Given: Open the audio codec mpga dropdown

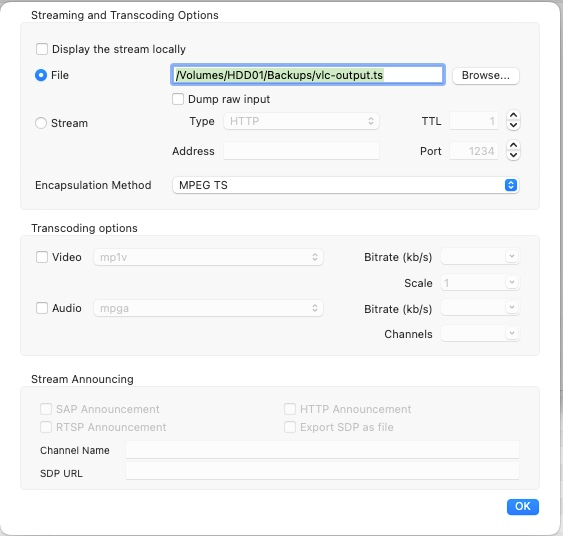Looking at the screenshot, I should (x=208, y=308).
